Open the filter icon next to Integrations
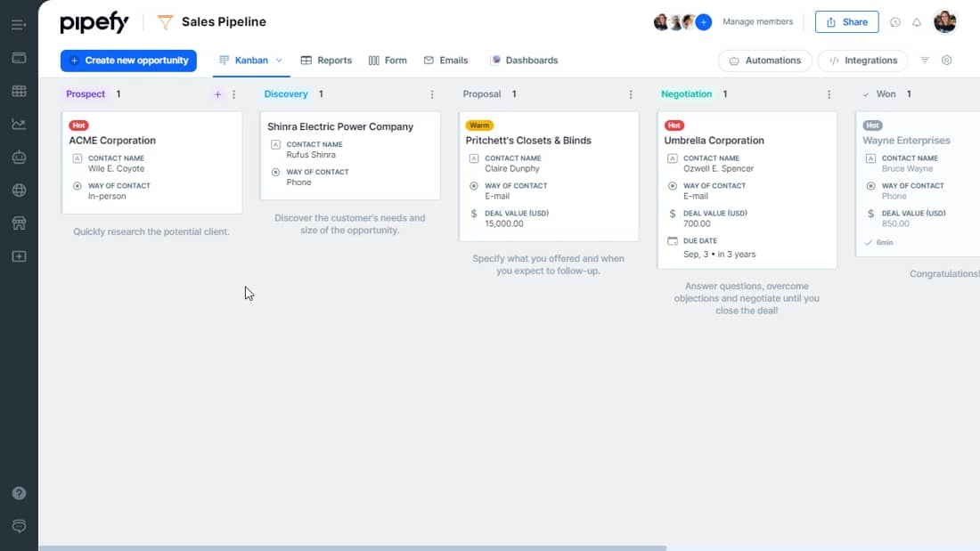The height and width of the screenshot is (551, 980). (x=925, y=60)
